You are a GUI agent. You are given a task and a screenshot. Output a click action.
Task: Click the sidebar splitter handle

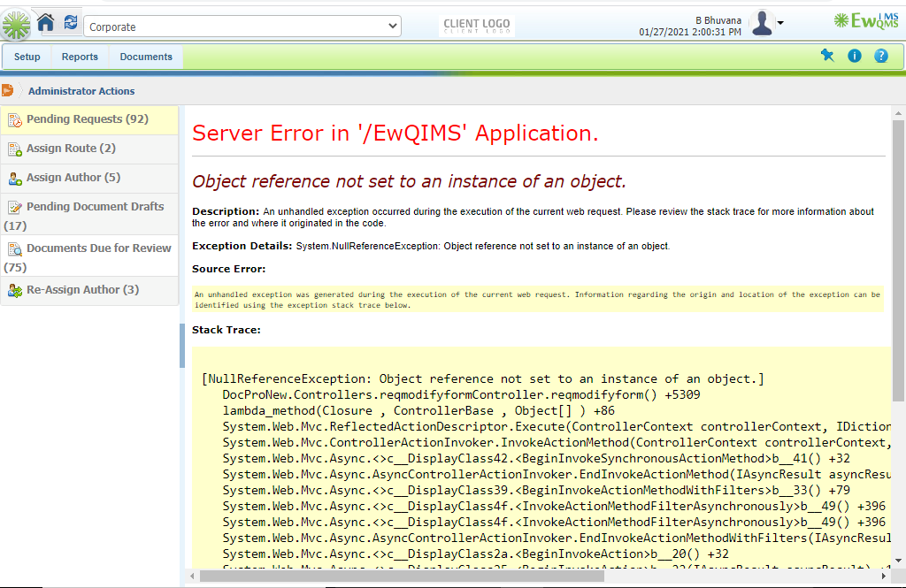[182, 346]
